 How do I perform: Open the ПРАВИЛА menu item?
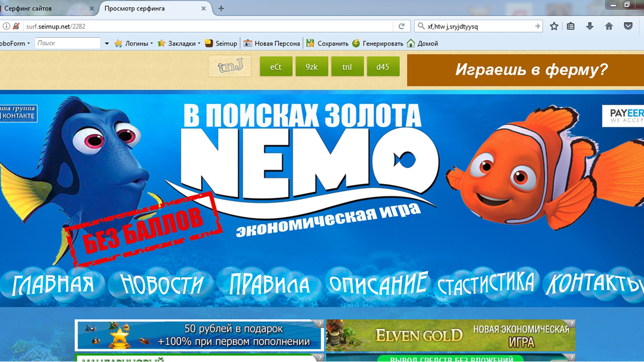pyautogui.click(x=269, y=284)
